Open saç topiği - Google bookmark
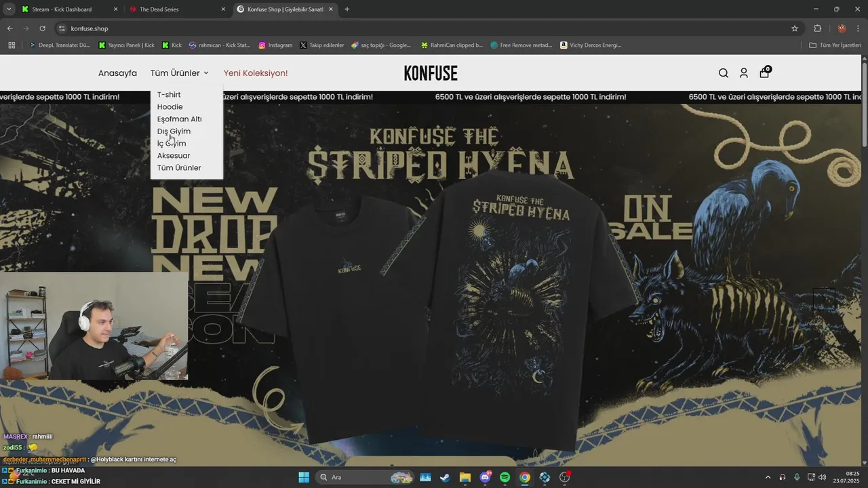 [382, 45]
